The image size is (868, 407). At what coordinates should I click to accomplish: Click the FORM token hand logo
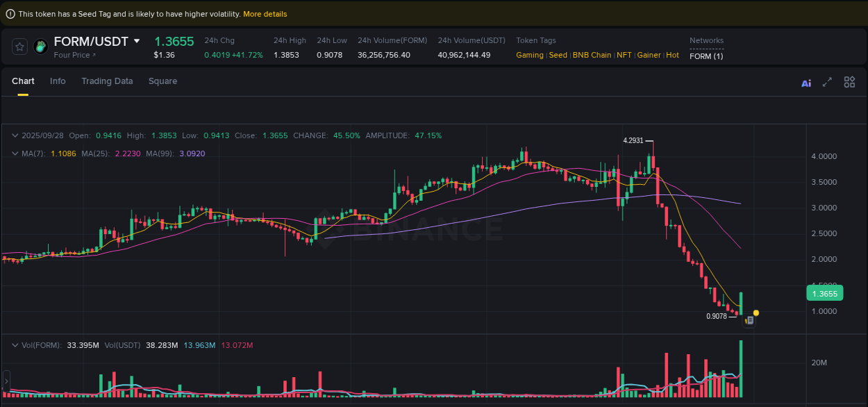point(40,47)
